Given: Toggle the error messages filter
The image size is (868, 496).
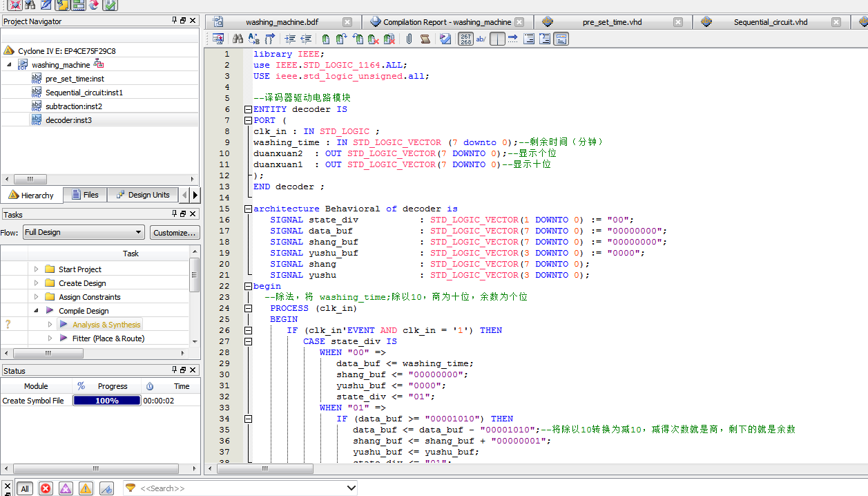Looking at the screenshot, I should [46, 488].
